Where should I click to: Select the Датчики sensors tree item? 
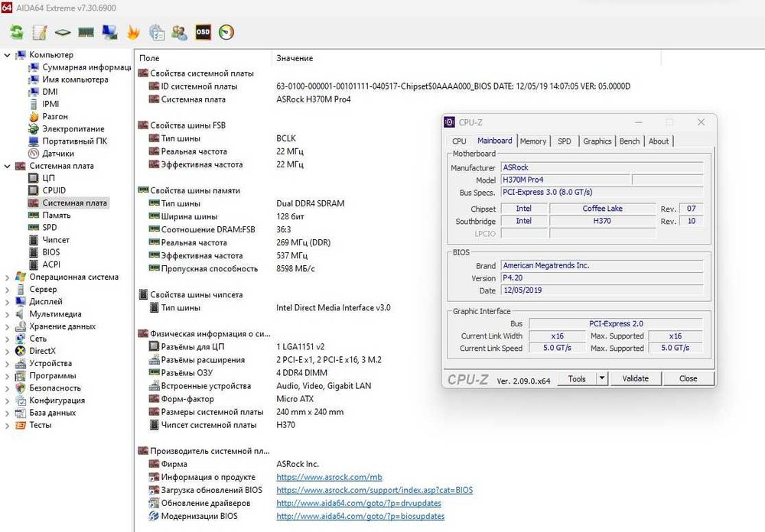[58, 154]
